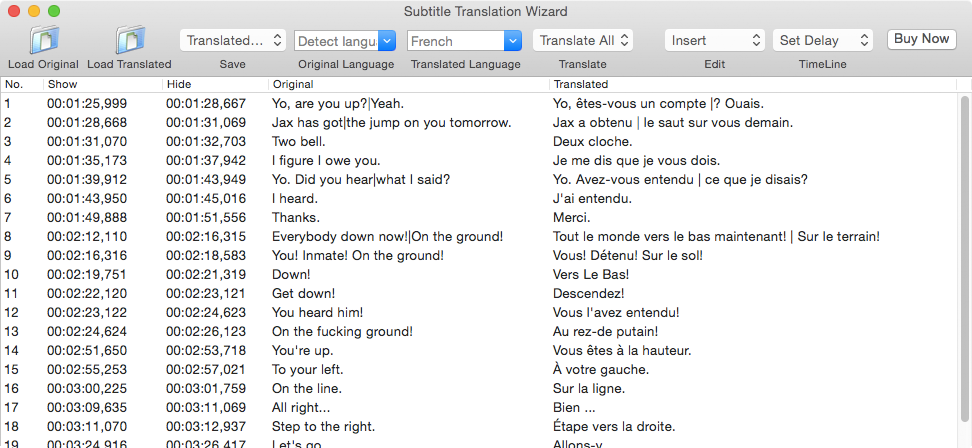Select original line 'Thanks.'
972x448 pixels.
click(x=296, y=217)
